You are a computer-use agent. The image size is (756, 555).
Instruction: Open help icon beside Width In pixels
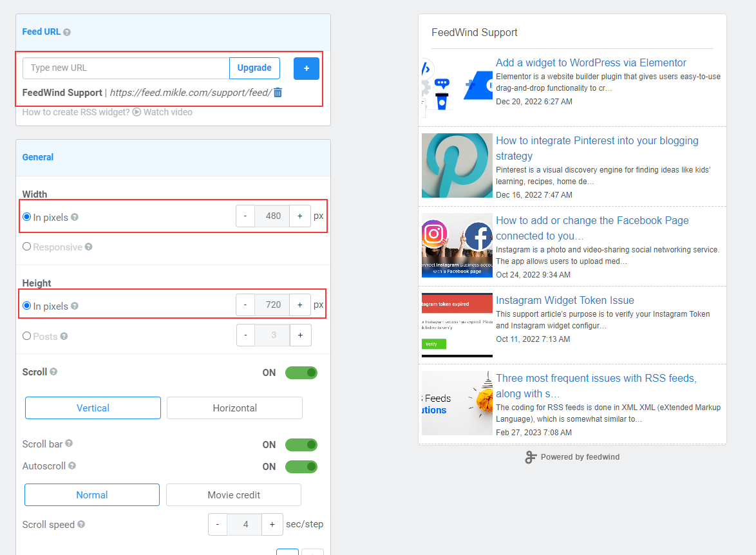pyautogui.click(x=75, y=217)
